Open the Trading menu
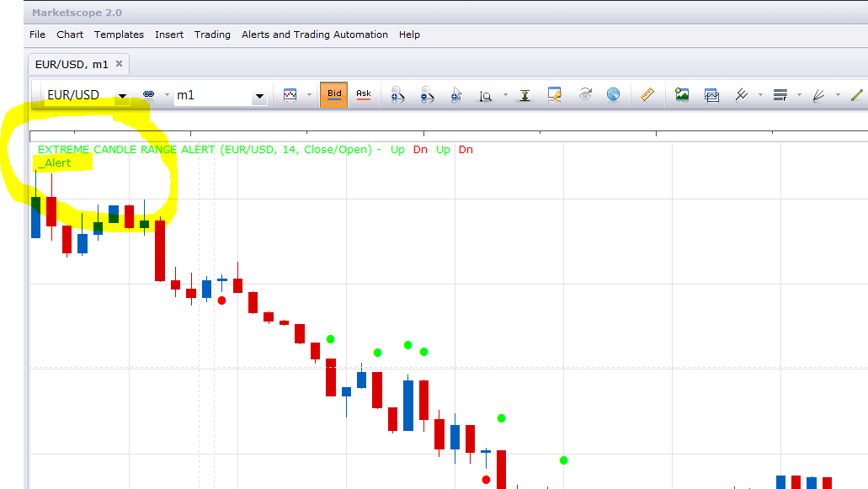 click(x=212, y=35)
